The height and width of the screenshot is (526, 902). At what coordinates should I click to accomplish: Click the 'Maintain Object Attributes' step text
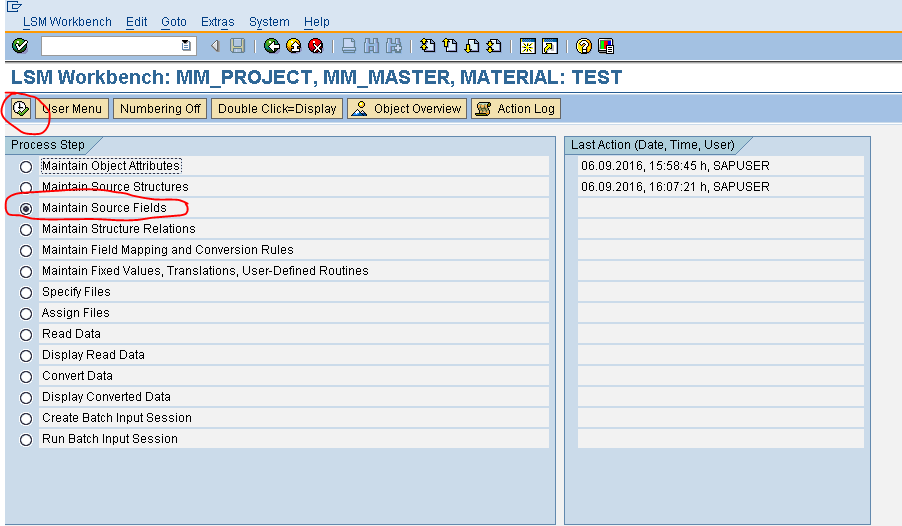[111, 166]
